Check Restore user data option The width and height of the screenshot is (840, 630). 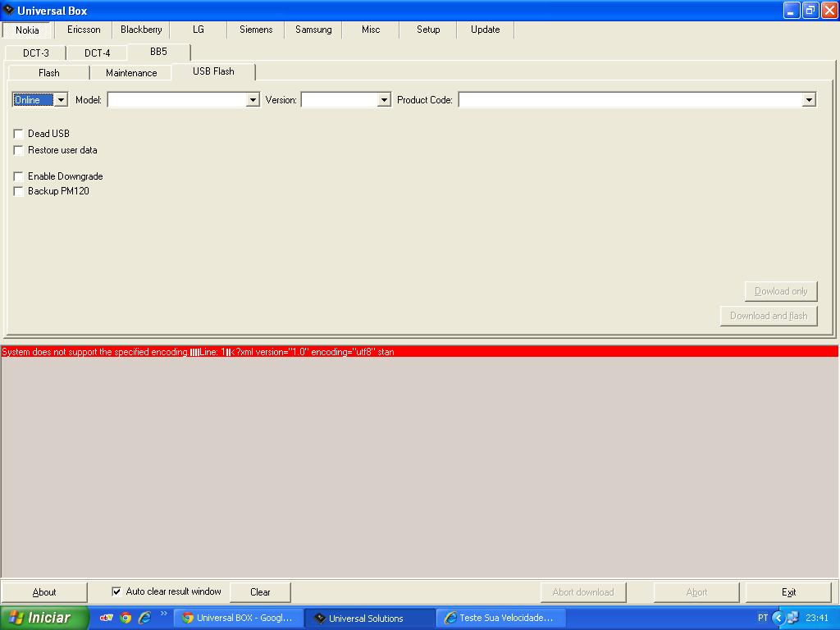click(x=18, y=150)
